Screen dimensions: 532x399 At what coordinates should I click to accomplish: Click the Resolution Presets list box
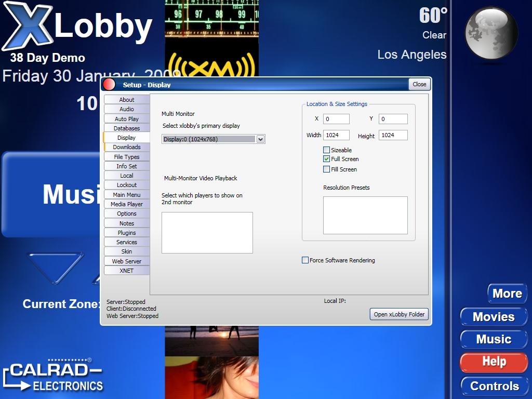point(365,215)
